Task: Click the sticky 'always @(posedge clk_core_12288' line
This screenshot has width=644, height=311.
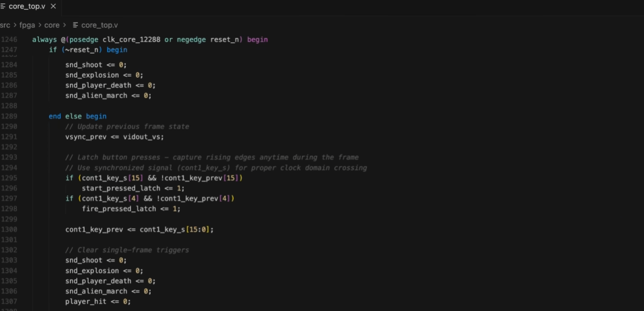Action: [150, 40]
